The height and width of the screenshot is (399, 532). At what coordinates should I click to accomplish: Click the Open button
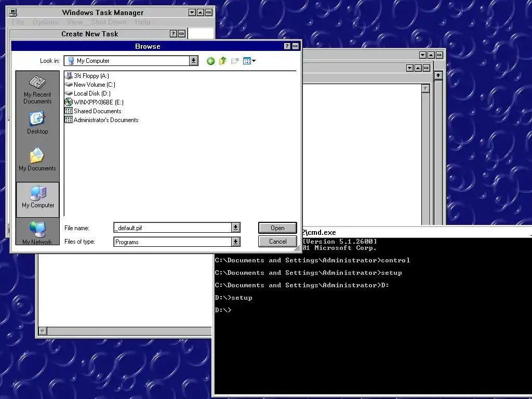click(x=277, y=228)
